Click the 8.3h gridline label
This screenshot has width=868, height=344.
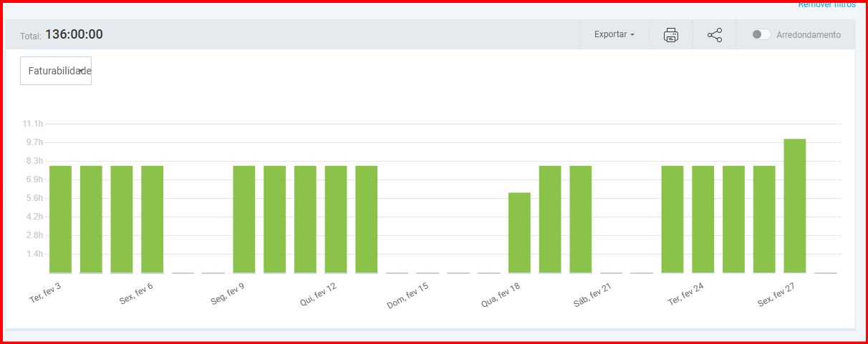[33, 161]
